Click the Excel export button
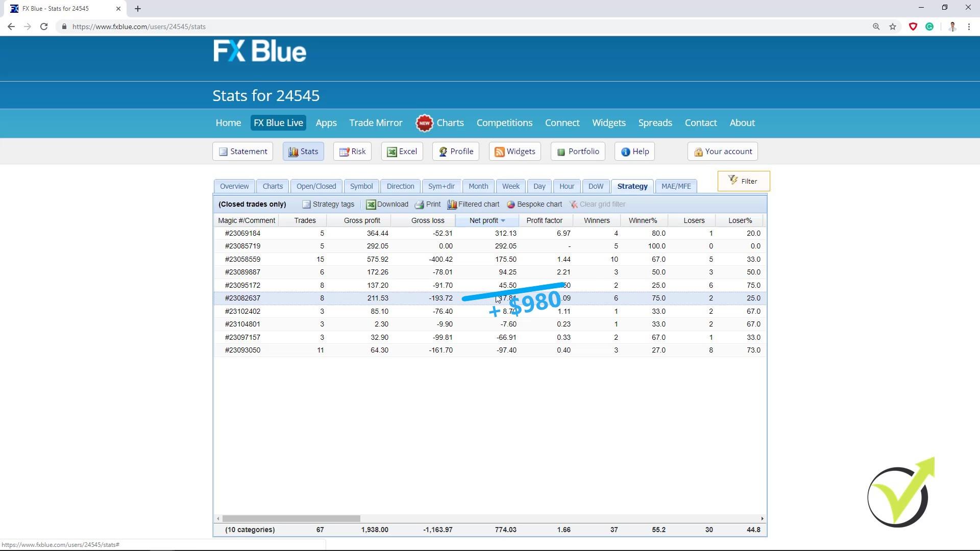This screenshot has width=980, height=551. (x=402, y=152)
